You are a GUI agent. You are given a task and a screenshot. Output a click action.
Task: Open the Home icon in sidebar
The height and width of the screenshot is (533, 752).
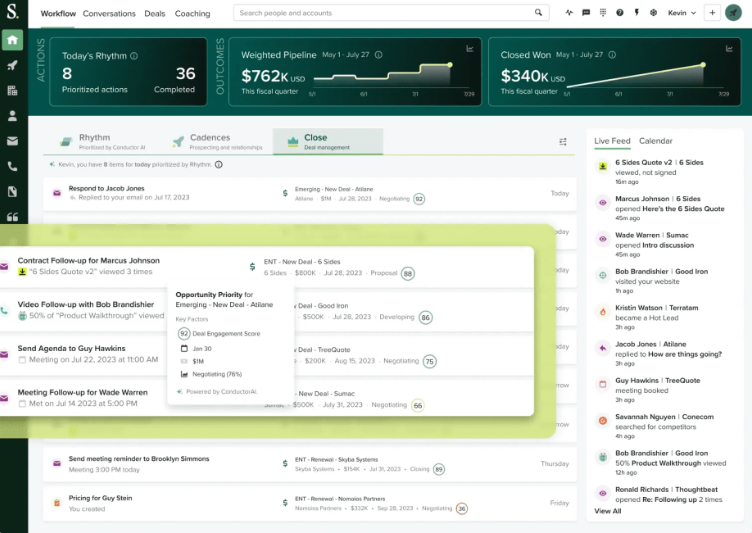click(x=12, y=39)
